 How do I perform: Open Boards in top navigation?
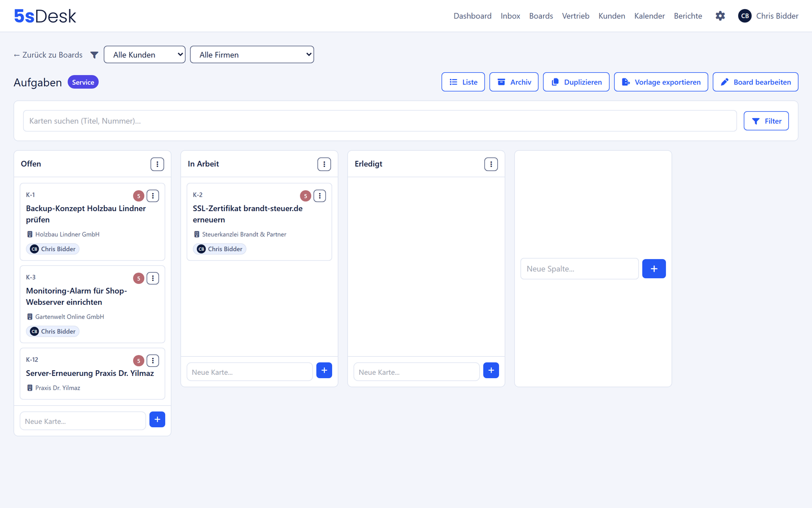click(541, 16)
